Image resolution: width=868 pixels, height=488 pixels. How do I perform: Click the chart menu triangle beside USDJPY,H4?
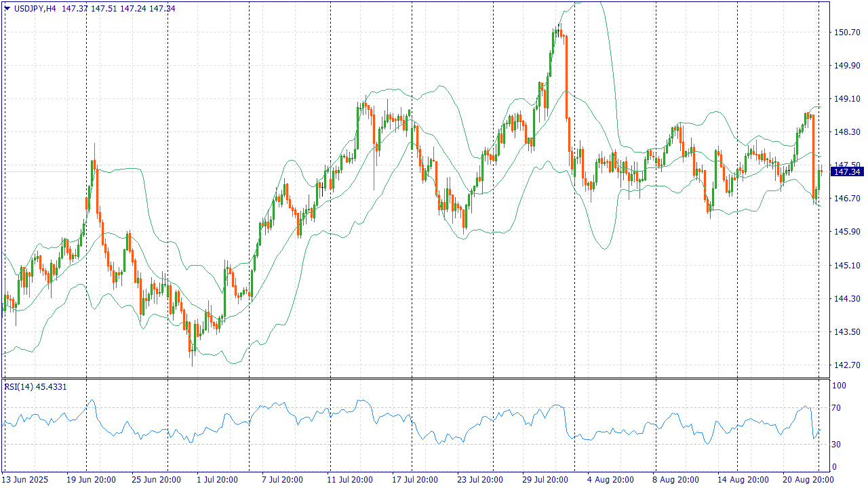click(7, 8)
